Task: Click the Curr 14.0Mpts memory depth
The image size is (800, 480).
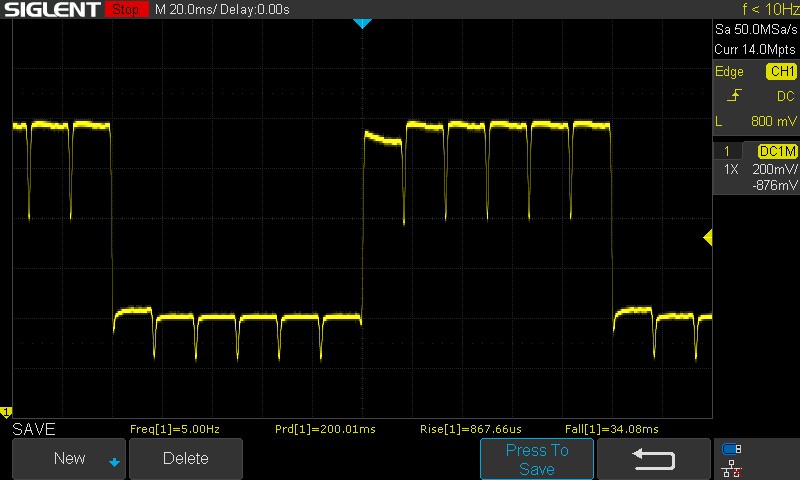Action: tap(755, 49)
